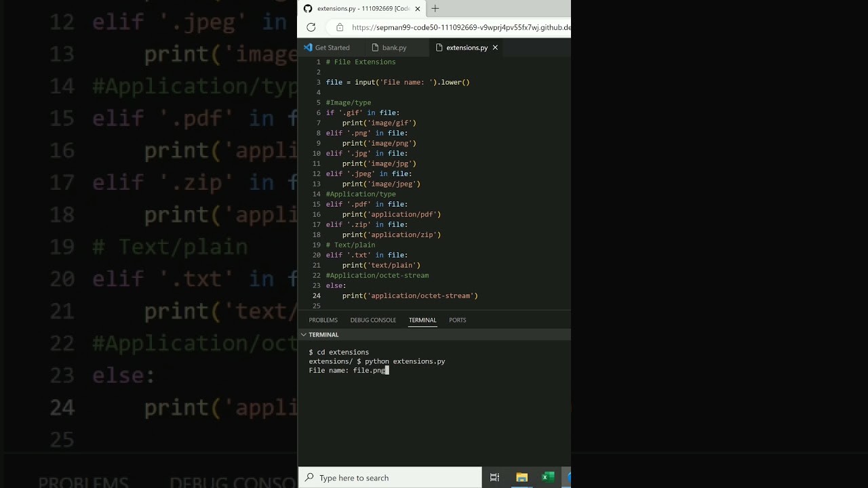Click the GitHub favicon on the browser tab

tap(308, 9)
